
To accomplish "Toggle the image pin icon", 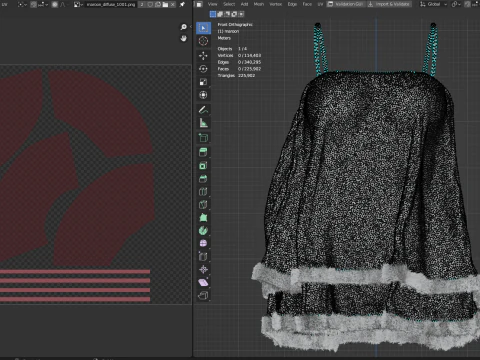I will [182, 4].
